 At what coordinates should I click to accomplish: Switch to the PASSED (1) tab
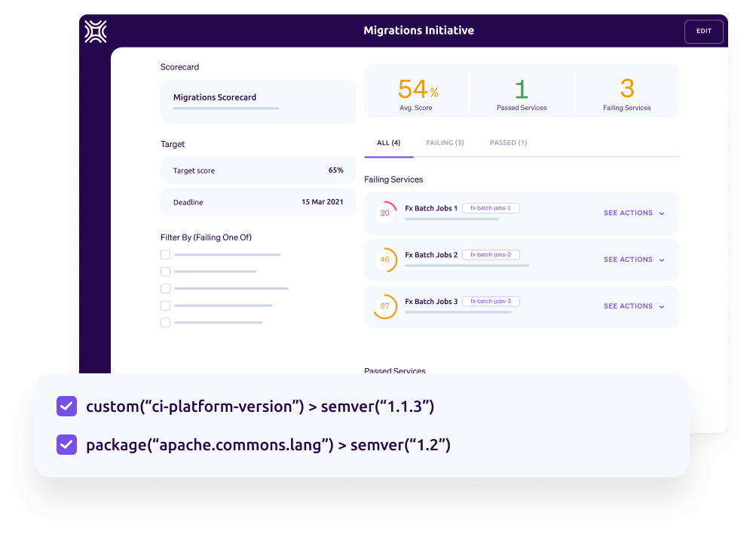508,143
